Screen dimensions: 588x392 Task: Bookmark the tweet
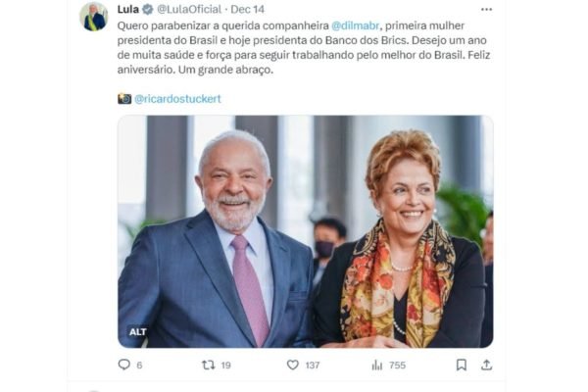(x=462, y=365)
